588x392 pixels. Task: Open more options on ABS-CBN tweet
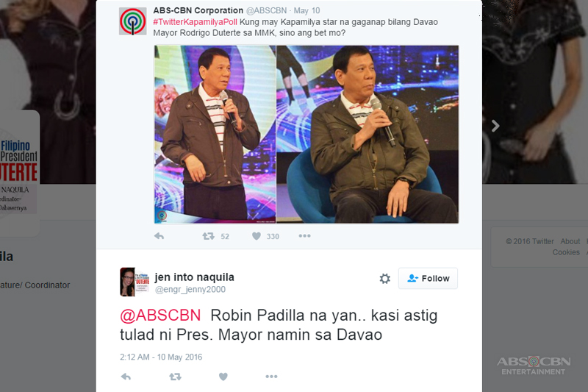[304, 236]
